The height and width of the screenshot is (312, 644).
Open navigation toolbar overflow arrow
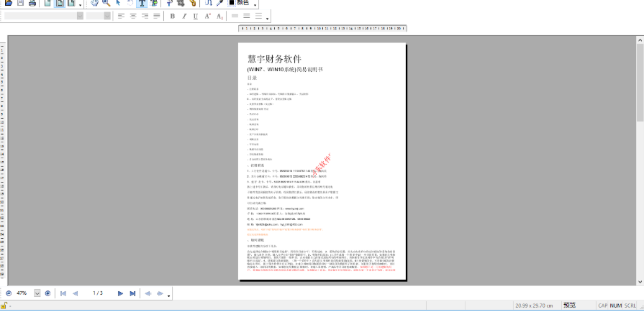pyautogui.click(x=169, y=295)
